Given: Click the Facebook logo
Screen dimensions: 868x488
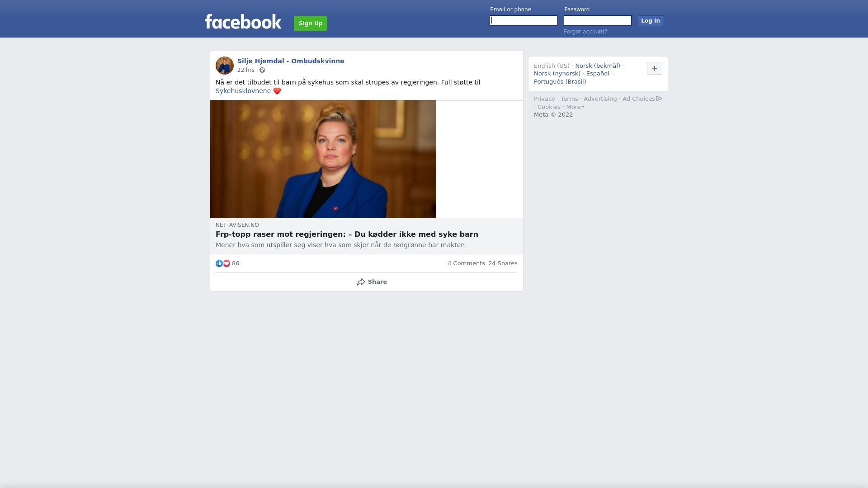Looking at the screenshot, I should click(243, 22).
